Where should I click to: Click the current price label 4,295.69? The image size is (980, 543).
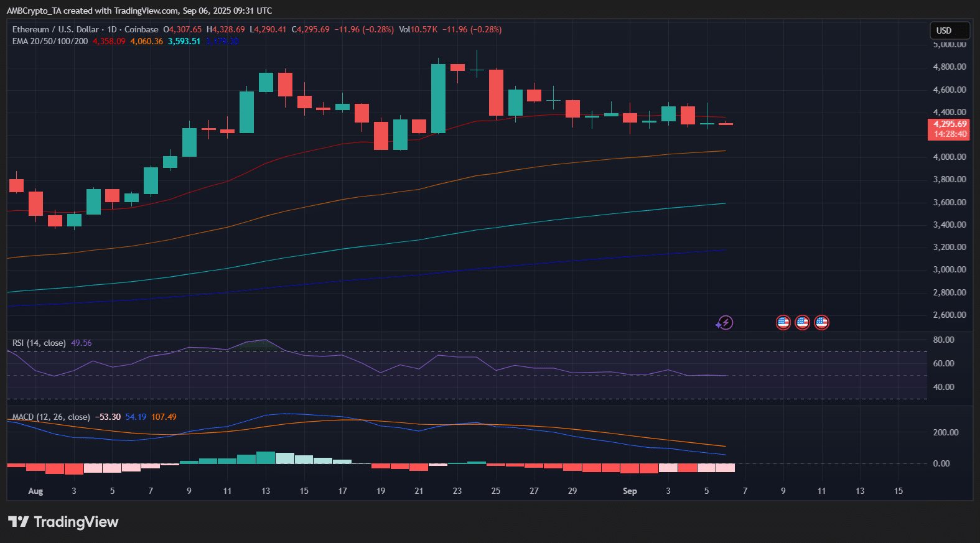949,124
